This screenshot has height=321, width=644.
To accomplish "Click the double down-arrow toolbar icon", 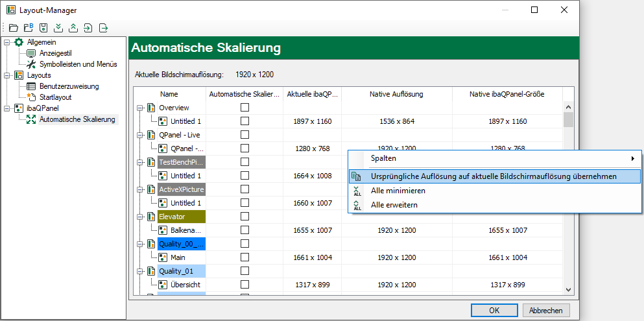I will click(58, 27).
